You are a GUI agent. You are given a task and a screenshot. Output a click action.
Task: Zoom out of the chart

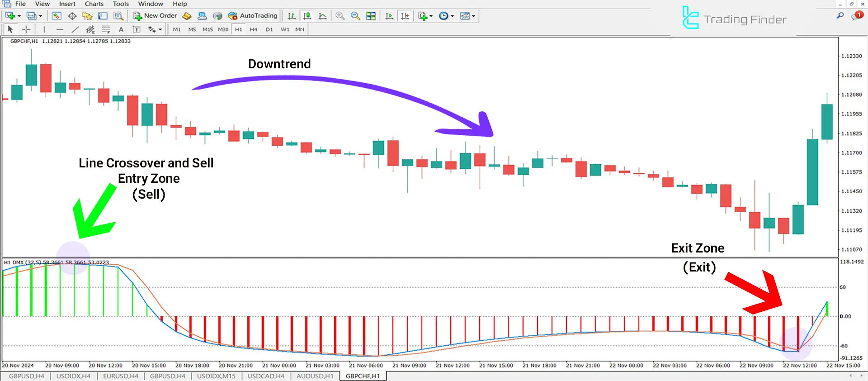(355, 16)
